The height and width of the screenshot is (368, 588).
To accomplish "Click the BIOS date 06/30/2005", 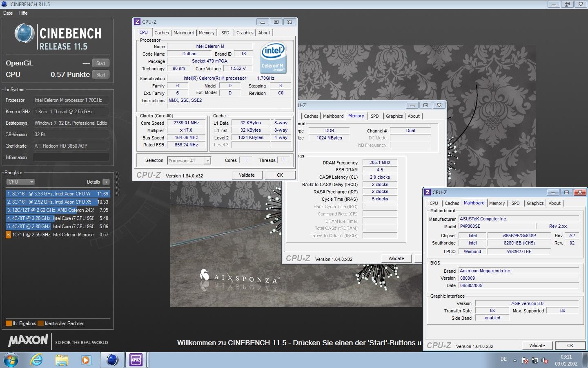I will click(x=519, y=285).
